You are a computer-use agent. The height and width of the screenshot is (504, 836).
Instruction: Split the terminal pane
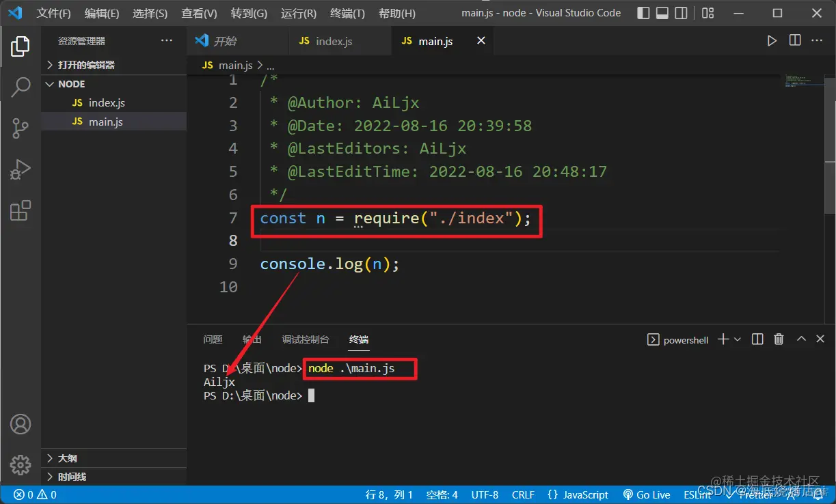tap(757, 339)
